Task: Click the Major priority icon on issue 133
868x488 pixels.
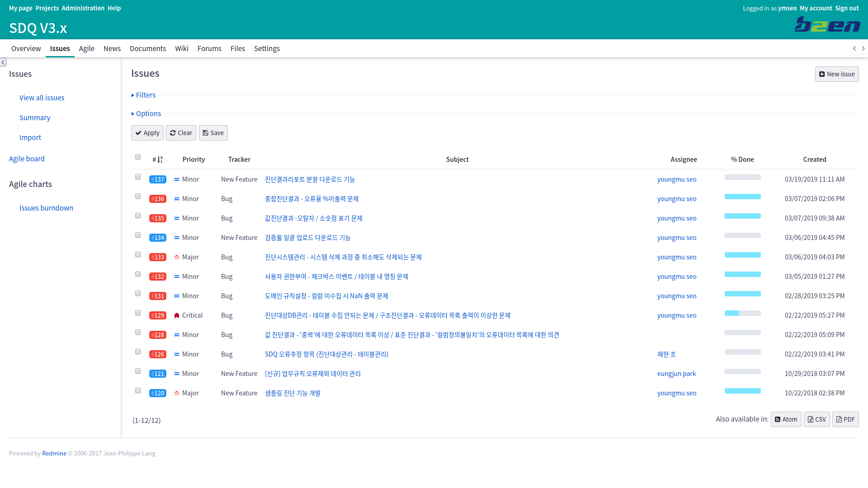Action: click(177, 257)
